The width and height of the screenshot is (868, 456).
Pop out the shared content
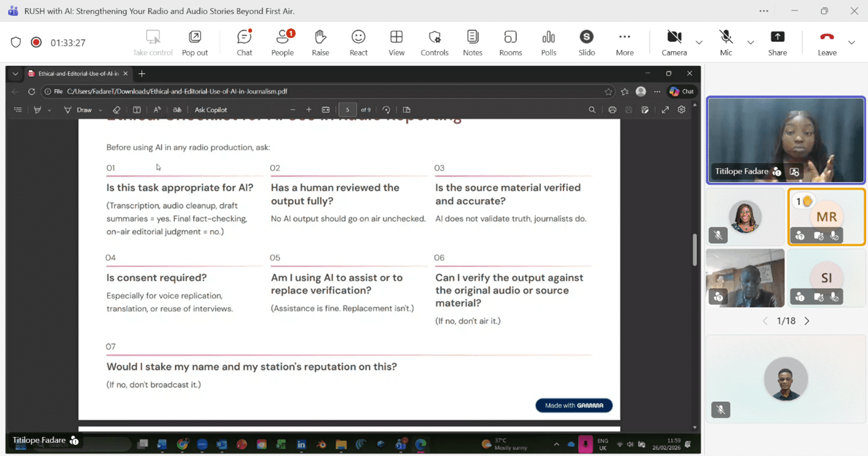click(x=194, y=42)
